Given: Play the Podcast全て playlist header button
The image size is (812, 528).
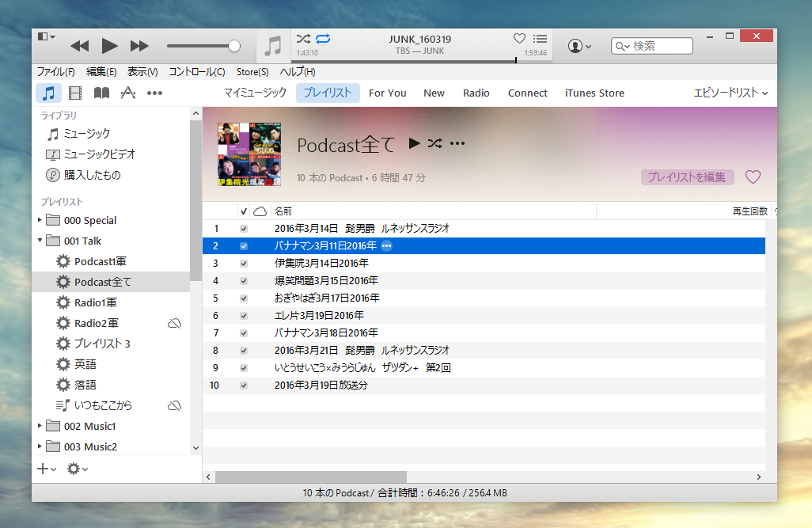Looking at the screenshot, I should click(414, 143).
